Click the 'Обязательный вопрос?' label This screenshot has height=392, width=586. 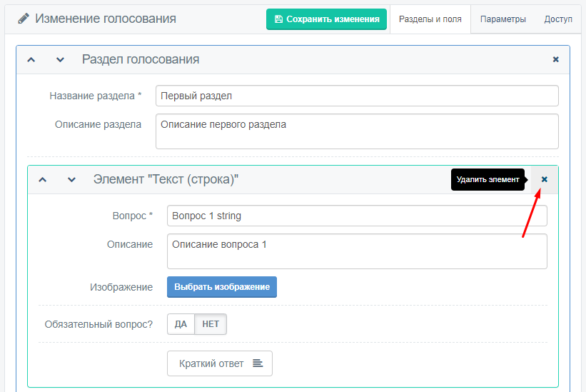point(98,324)
